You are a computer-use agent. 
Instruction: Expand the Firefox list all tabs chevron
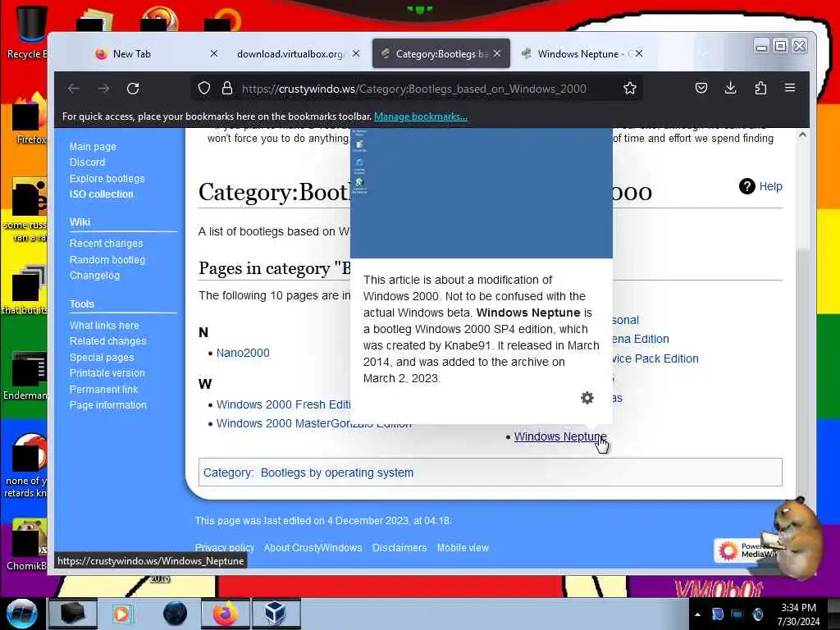pos(703,53)
